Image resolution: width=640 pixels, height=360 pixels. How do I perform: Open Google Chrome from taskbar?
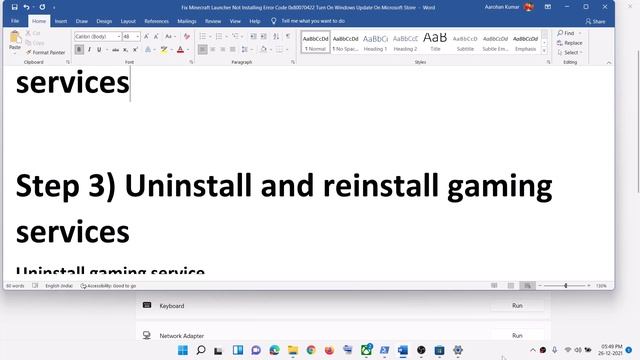pos(311,350)
